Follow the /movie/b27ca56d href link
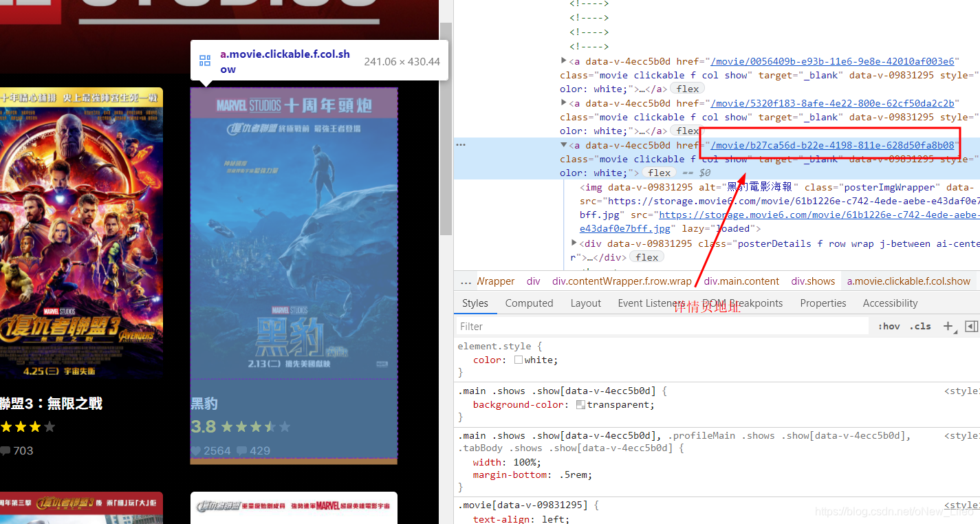Viewport: 980px width, 524px height. pyautogui.click(x=832, y=145)
